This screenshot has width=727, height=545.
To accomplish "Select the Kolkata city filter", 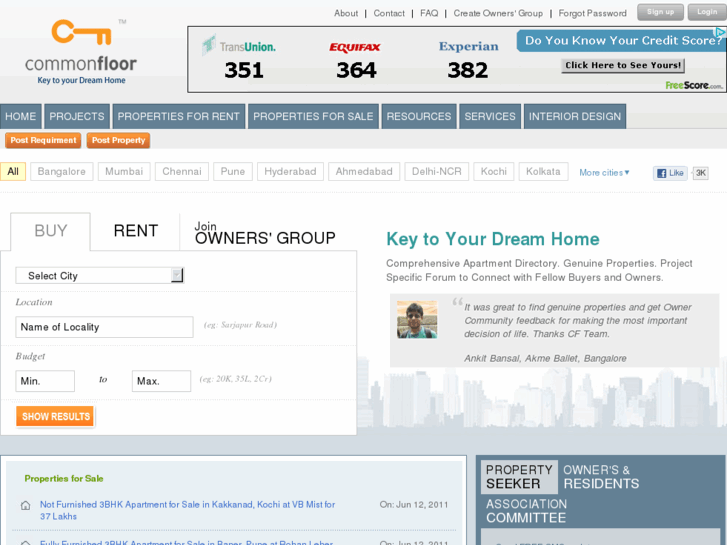I will tap(543, 172).
